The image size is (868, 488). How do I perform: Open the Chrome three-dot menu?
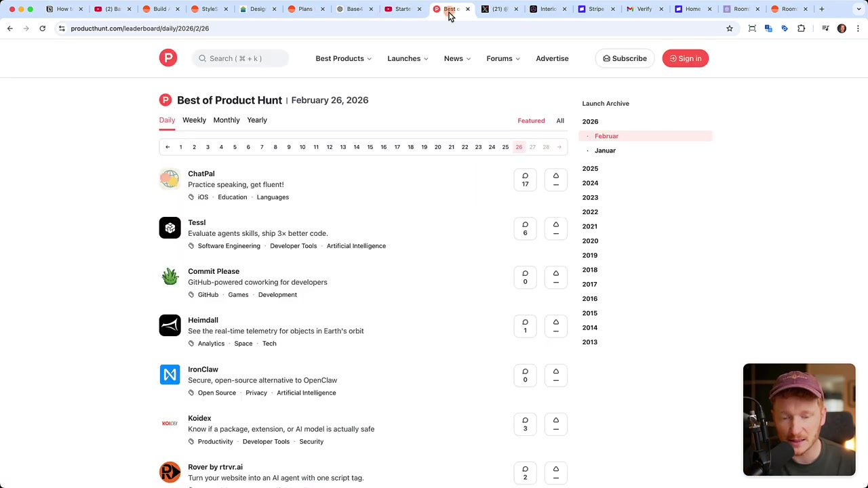click(858, 28)
